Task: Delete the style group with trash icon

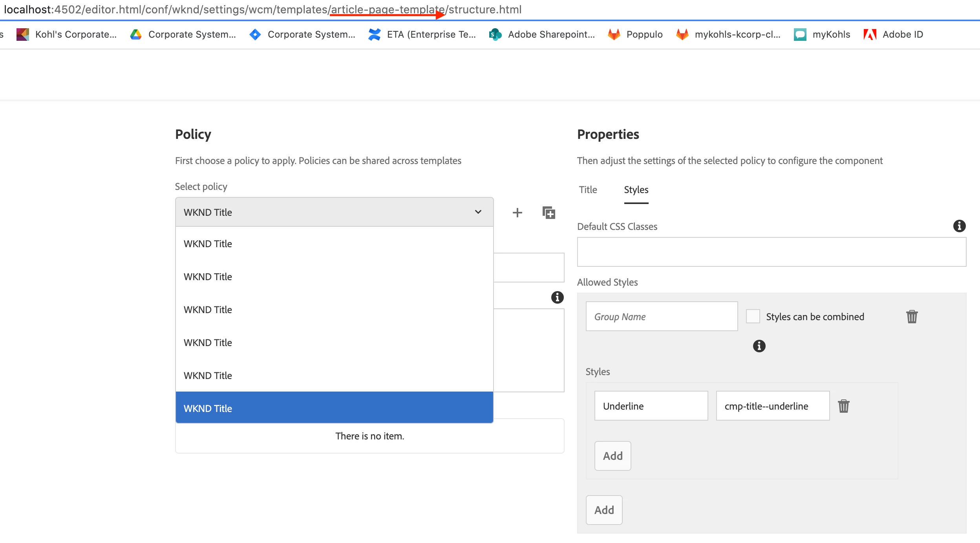Action: [912, 317]
